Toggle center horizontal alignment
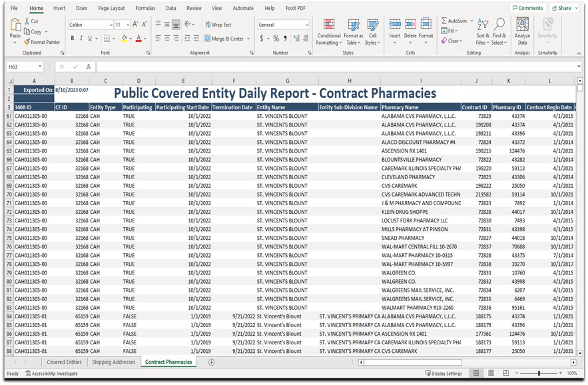588x385 pixels. pyautogui.click(x=167, y=38)
